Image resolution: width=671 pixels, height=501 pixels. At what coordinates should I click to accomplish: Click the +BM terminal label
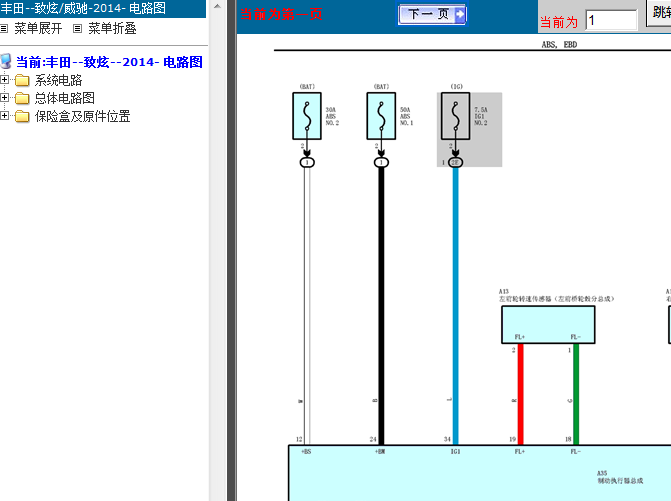point(380,452)
